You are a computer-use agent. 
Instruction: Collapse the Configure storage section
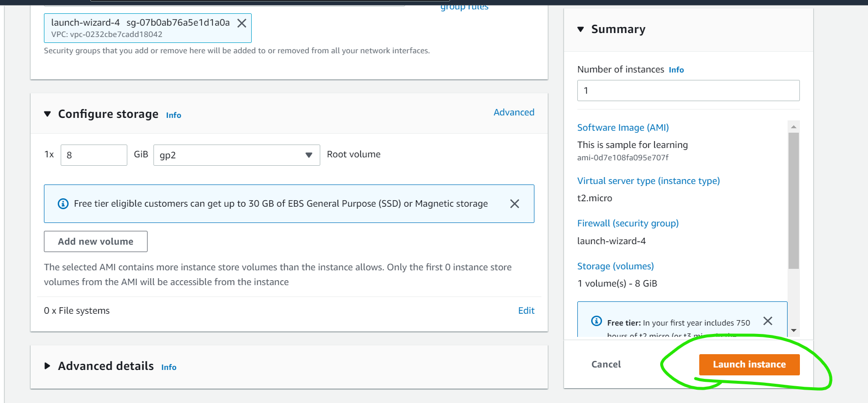pyautogui.click(x=47, y=114)
